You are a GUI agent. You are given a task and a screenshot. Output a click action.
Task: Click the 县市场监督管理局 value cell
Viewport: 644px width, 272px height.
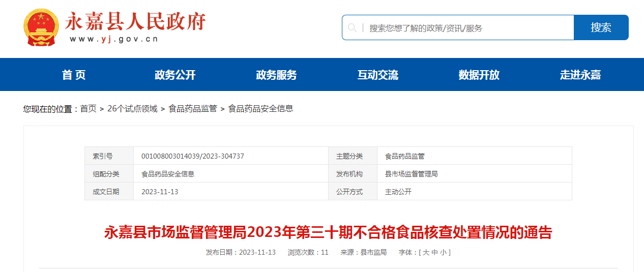click(475, 174)
